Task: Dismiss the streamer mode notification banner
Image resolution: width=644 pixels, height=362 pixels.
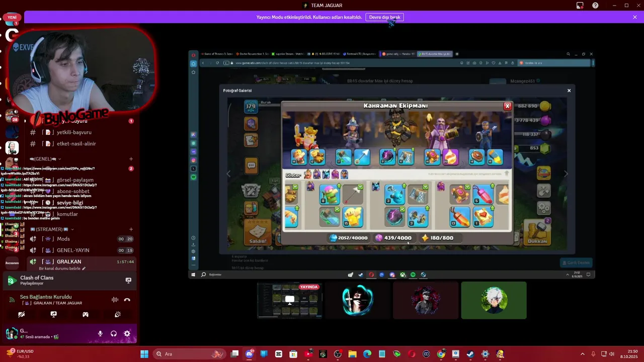Action: (x=635, y=17)
